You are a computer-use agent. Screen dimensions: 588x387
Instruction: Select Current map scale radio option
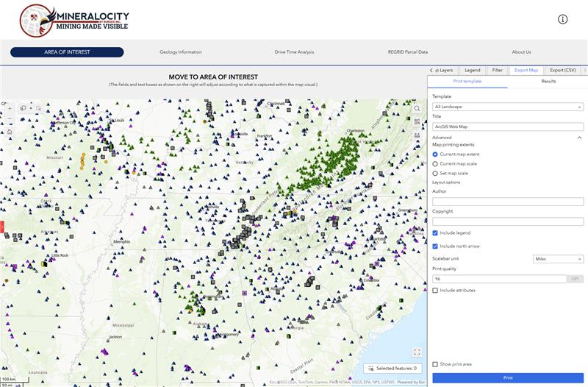(435, 163)
